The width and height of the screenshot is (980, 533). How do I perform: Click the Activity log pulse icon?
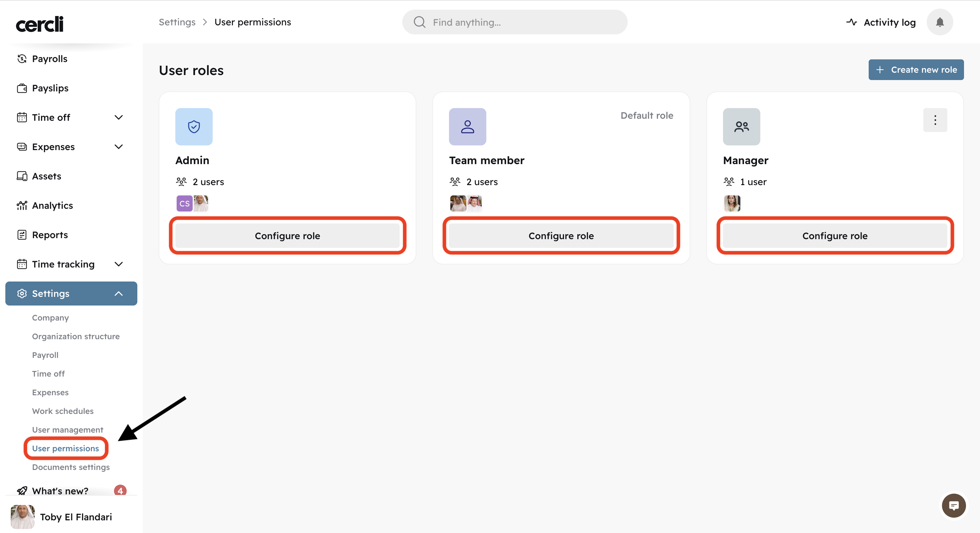click(x=851, y=22)
